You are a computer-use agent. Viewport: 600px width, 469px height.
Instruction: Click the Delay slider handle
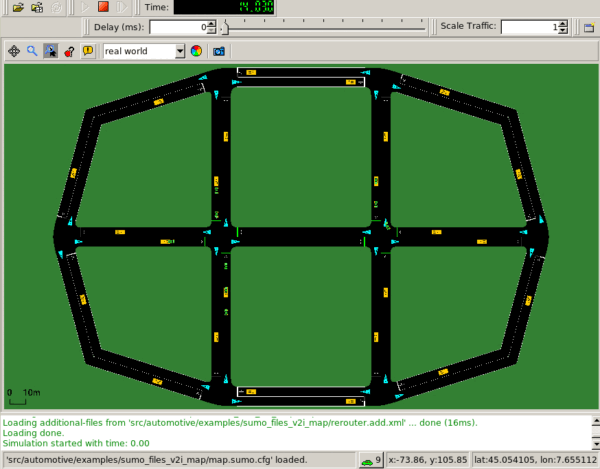[222, 27]
